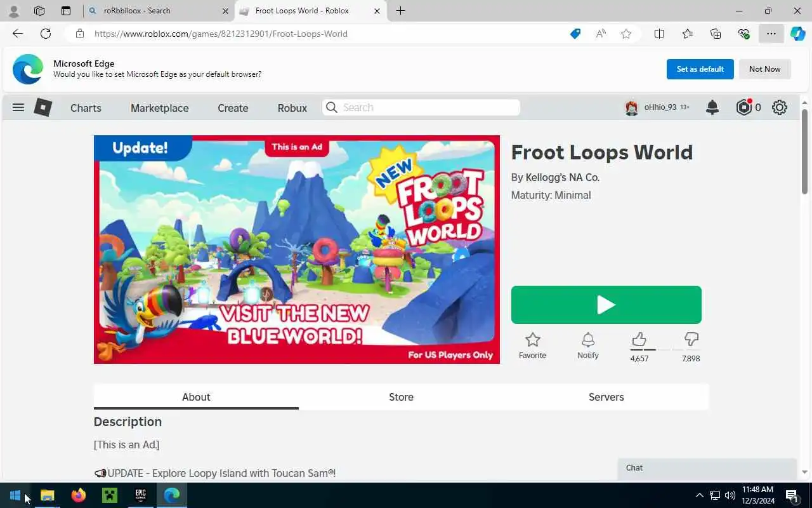Launch Firefox from the taskbar
The image size is (812, 508).
click(79, 495)
